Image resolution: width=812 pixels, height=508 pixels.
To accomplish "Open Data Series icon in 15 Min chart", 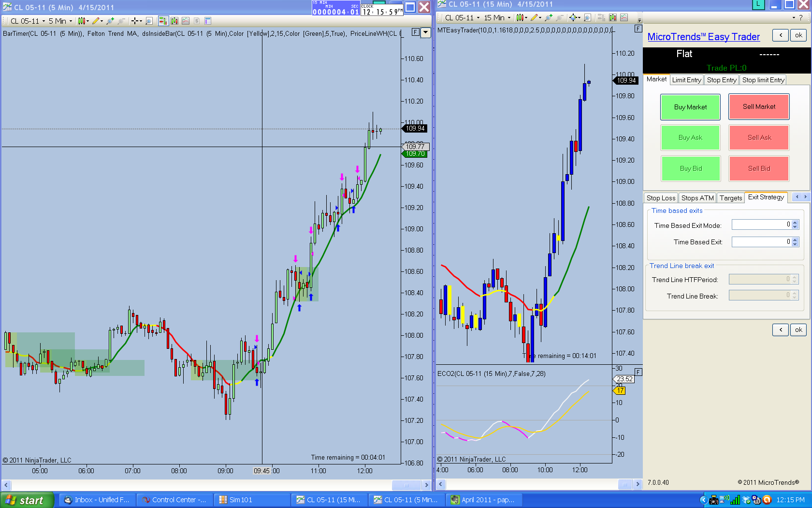I will tap(613, 17).
